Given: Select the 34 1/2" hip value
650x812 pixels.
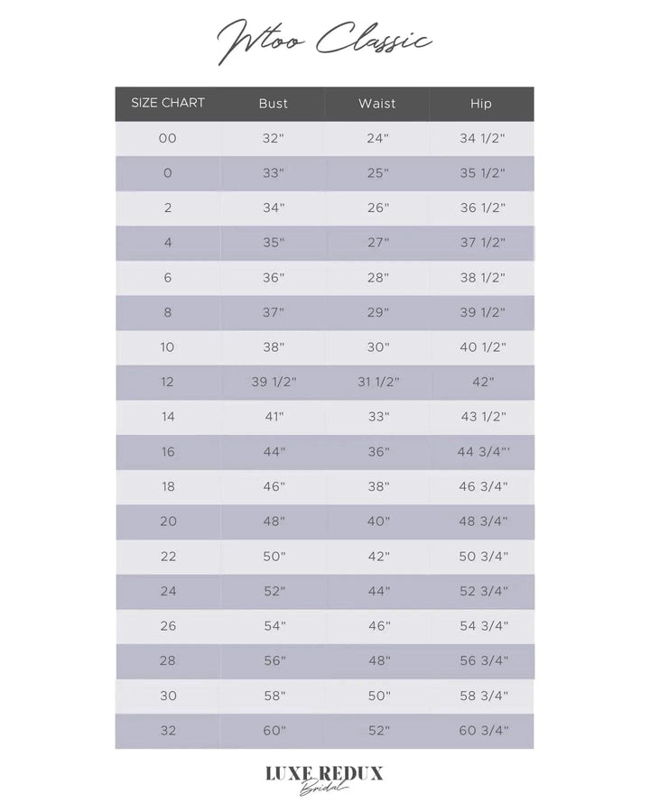Looking at the screenshot, I should 482,138.
